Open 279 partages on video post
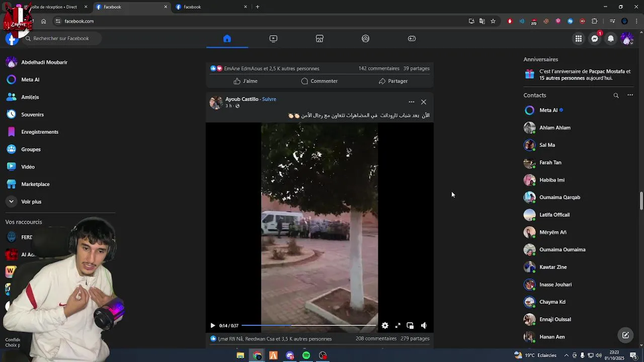This screenshot has height=362, width=644. click(415, 339)
